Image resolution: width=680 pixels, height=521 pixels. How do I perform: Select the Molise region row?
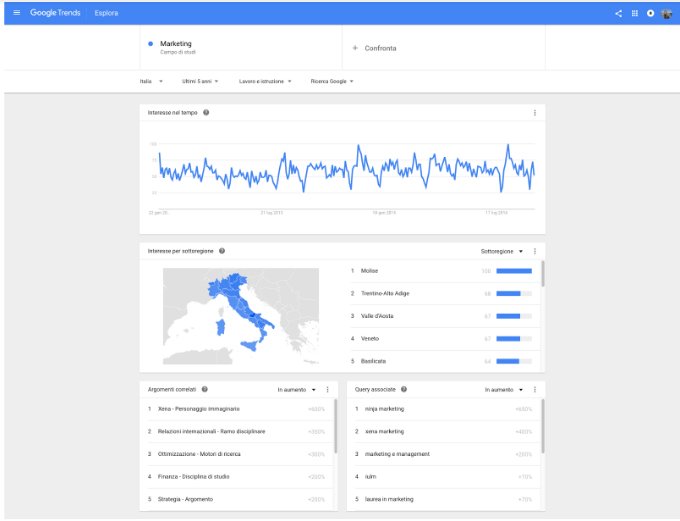pyautogui.click(x=444, y=271)
